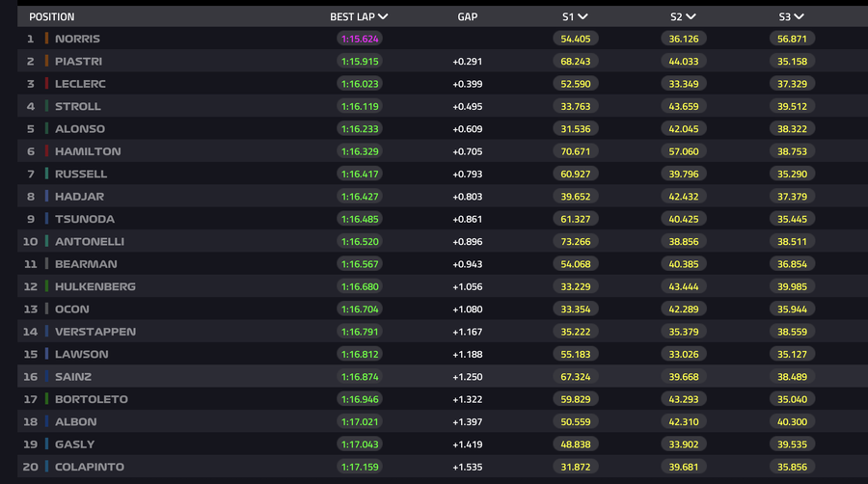Click on driver name RUSSELL
Image resolution: width=868 pixels, height=484 pixels.
(81, 175)
